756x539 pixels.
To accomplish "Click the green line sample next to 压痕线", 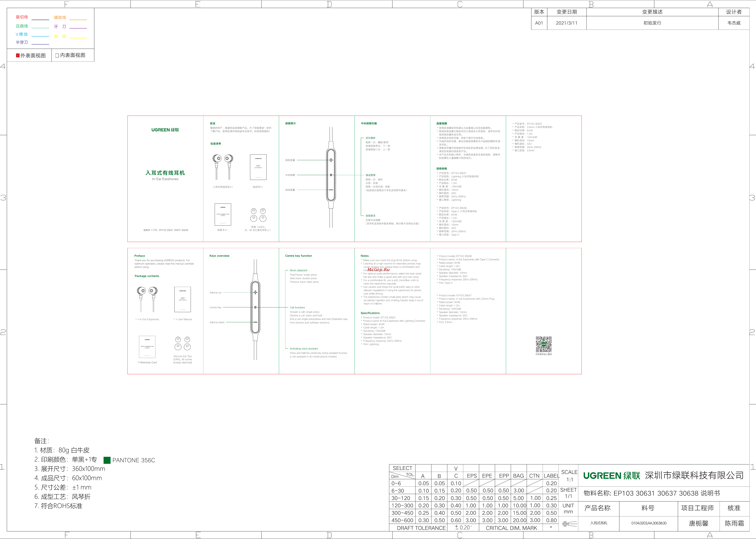I will tap(40, 28).
